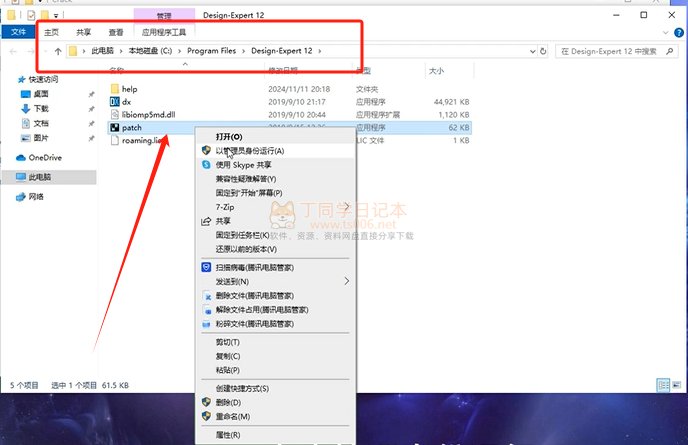Open the help question mark icon

click(x=679, y=32)
